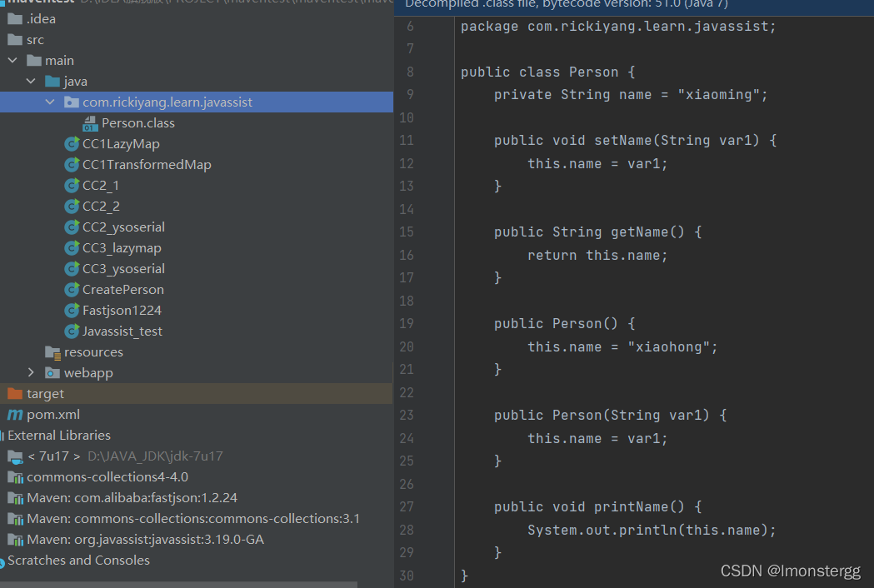This screenshot has height=588, width=874.
Task: Click the CC2_1 class icon
Action: [x=72, y=186]
